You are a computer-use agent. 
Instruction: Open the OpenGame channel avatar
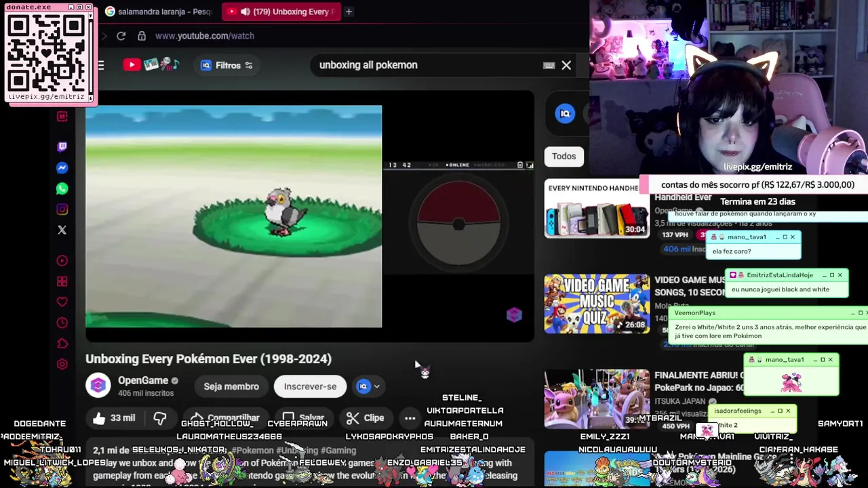coord(98,386)
